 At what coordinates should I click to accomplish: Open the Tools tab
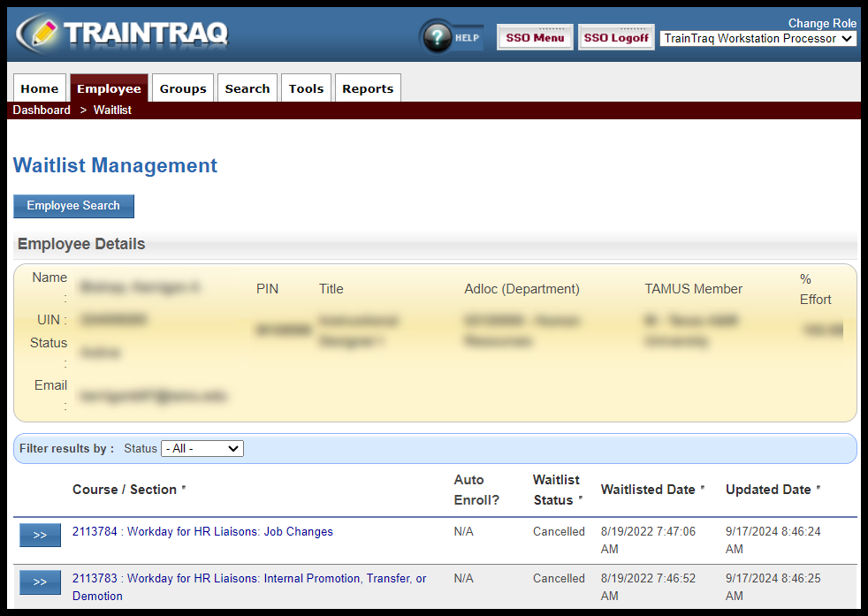click(306, 88)
